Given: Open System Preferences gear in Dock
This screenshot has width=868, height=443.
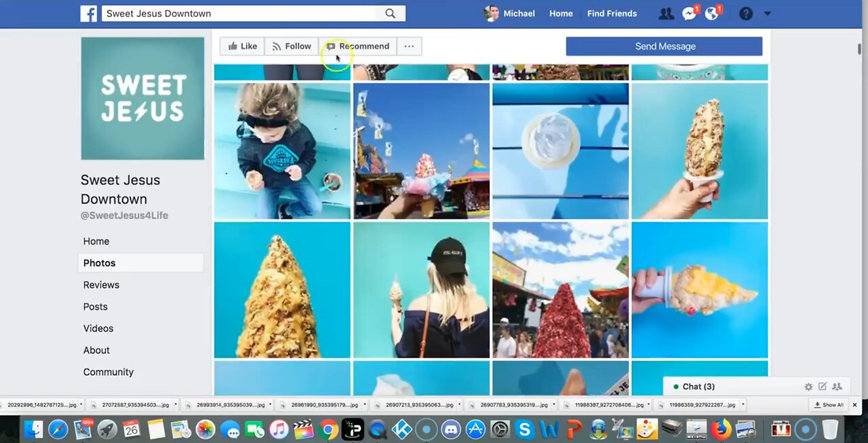Looking at the screenshot, I should coord(500,429).
